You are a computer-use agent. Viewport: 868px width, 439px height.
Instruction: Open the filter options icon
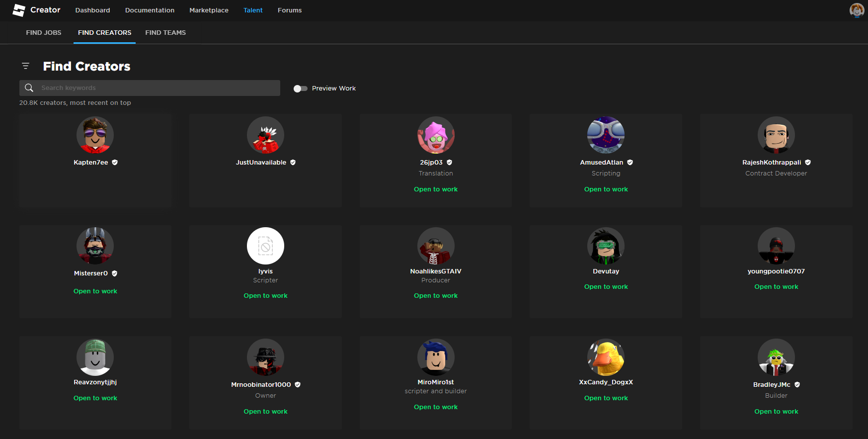point(26,66)
